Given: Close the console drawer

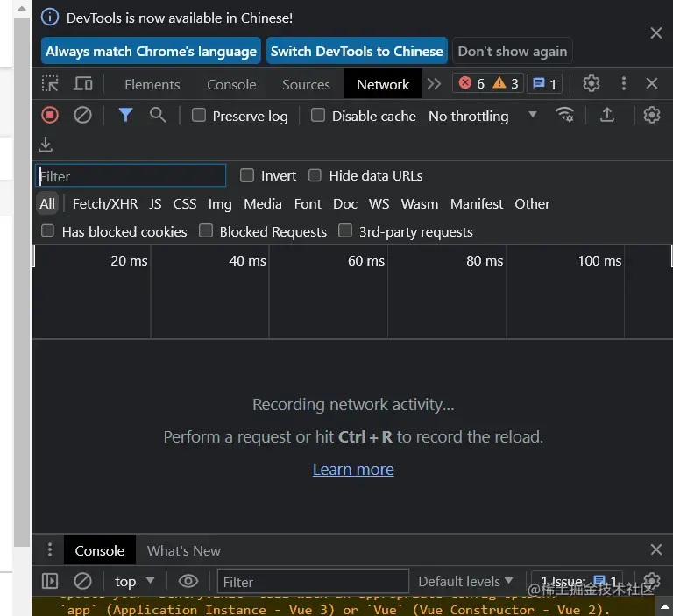Looking at the screenshot, I should click(655, 549).
